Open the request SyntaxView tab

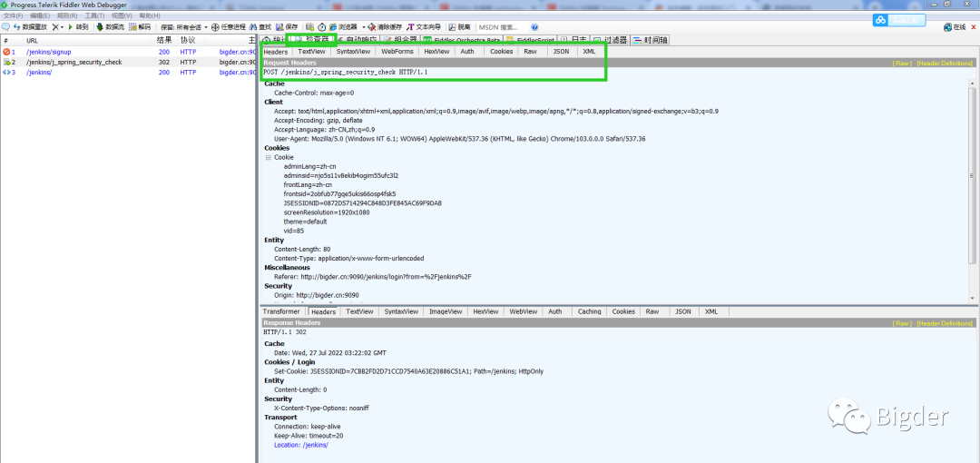tap(353, 52)
